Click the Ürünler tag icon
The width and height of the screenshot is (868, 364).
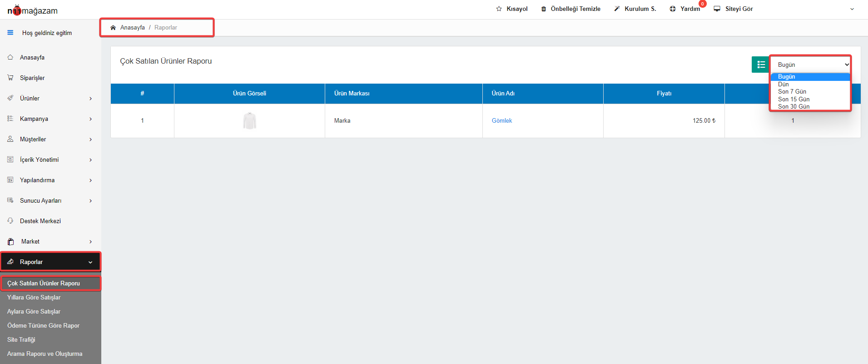coord(10,98)
